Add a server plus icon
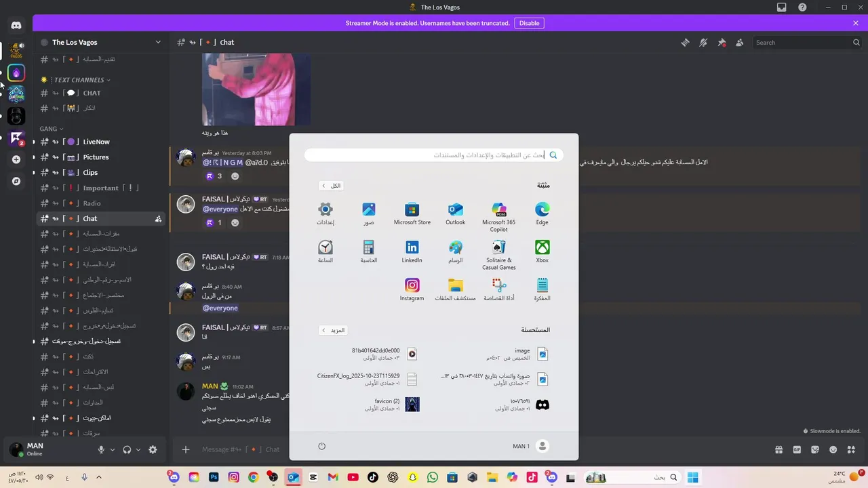 pos(16,159)
